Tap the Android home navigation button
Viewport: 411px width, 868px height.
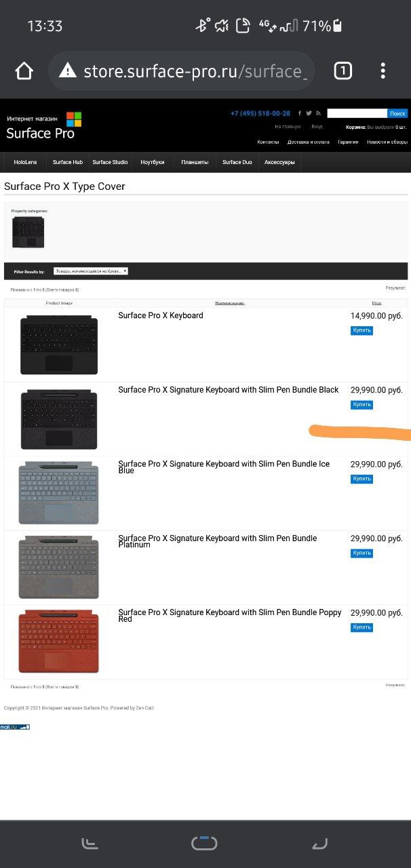(x=204, y=844)
